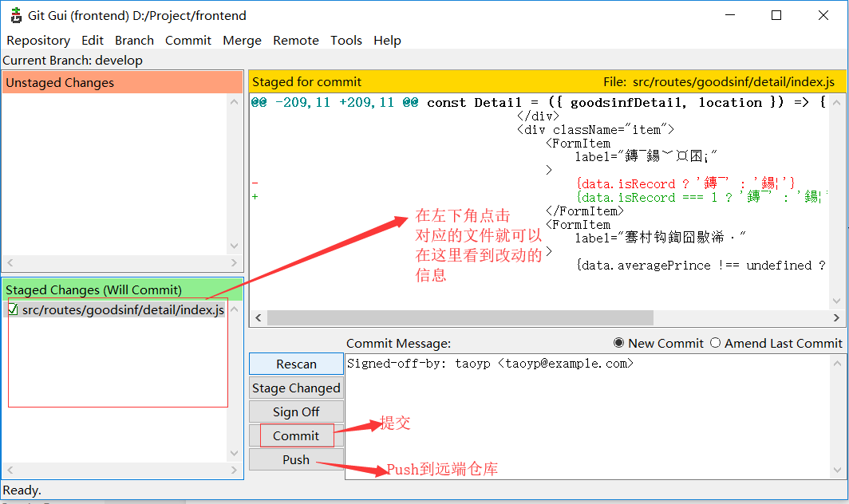Open the Commit menu
849x504 pixels.
[x=188, y=41]
